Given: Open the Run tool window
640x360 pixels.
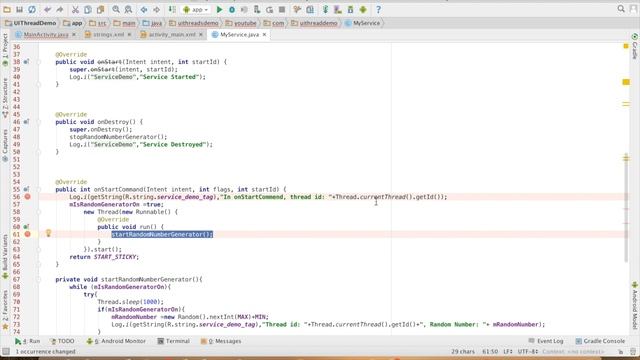Looking at the screenshot, I should 27,341.
